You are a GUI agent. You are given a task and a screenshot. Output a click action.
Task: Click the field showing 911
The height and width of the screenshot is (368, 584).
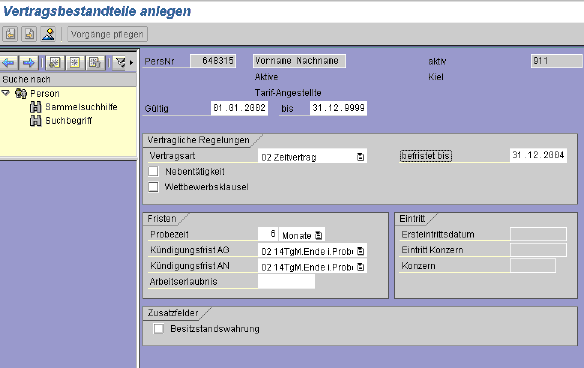click(556, 61)
